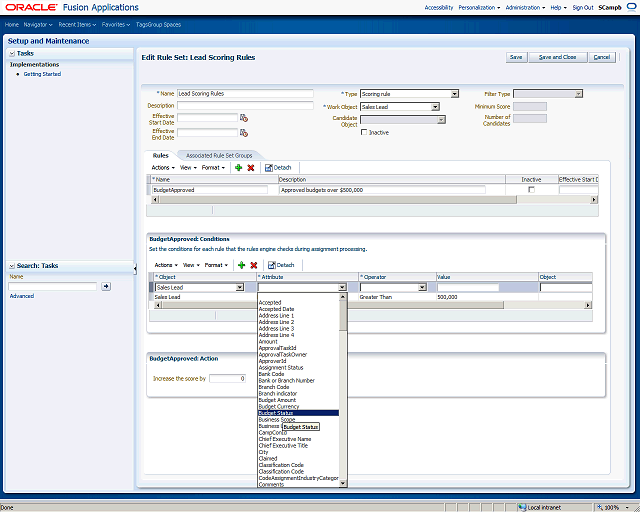
Task: Click the Oracle chat bubble icon at top right
Action: (632, 7)
